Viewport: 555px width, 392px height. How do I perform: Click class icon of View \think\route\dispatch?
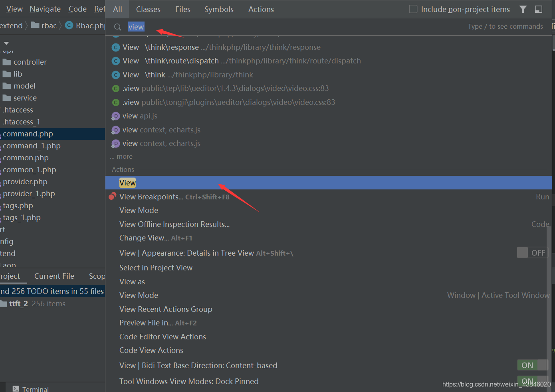(x=116, y=61)
